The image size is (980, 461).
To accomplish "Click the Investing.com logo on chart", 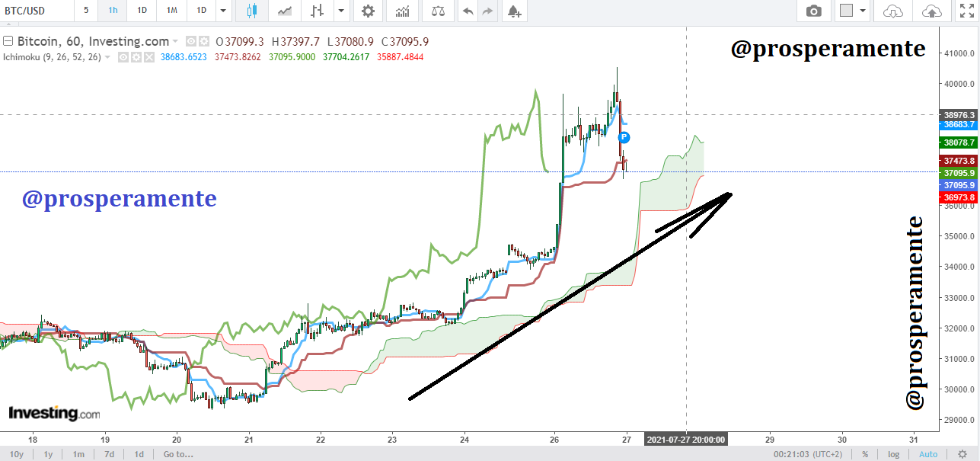I will [54, 414].
